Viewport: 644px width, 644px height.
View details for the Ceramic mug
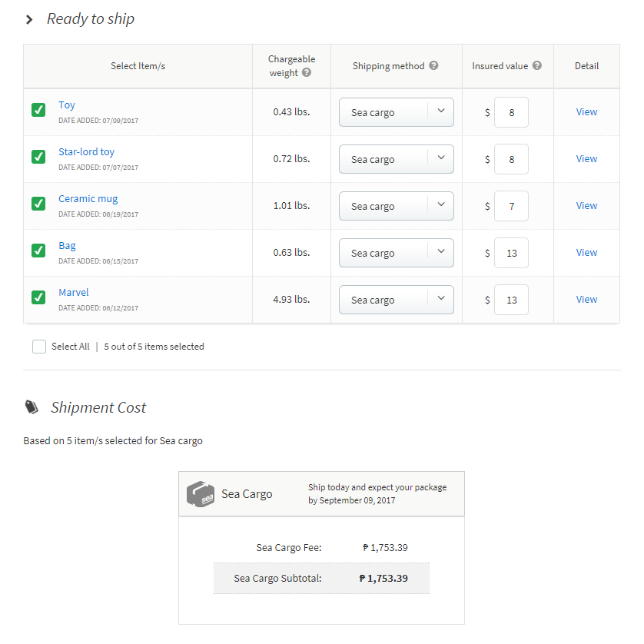586,206
